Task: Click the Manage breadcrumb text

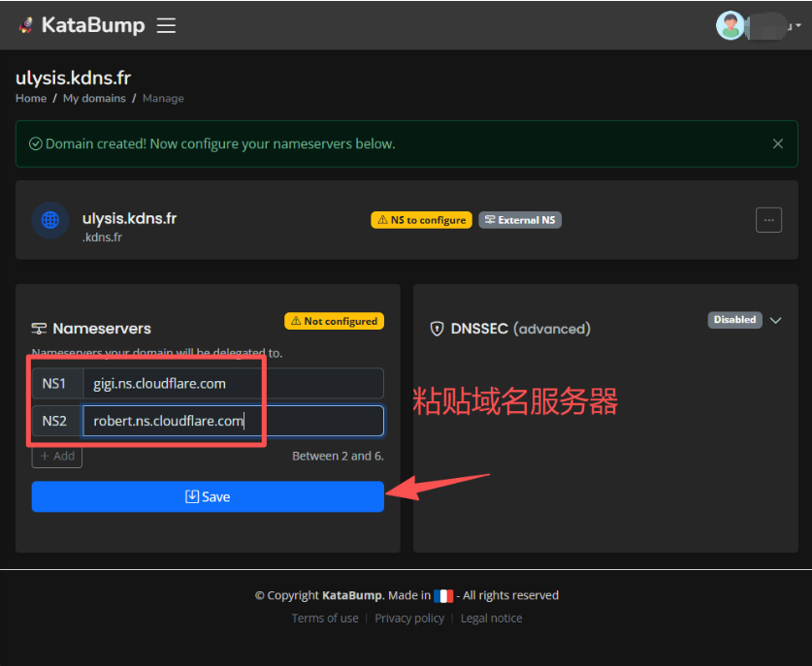Action: point(163,98)
